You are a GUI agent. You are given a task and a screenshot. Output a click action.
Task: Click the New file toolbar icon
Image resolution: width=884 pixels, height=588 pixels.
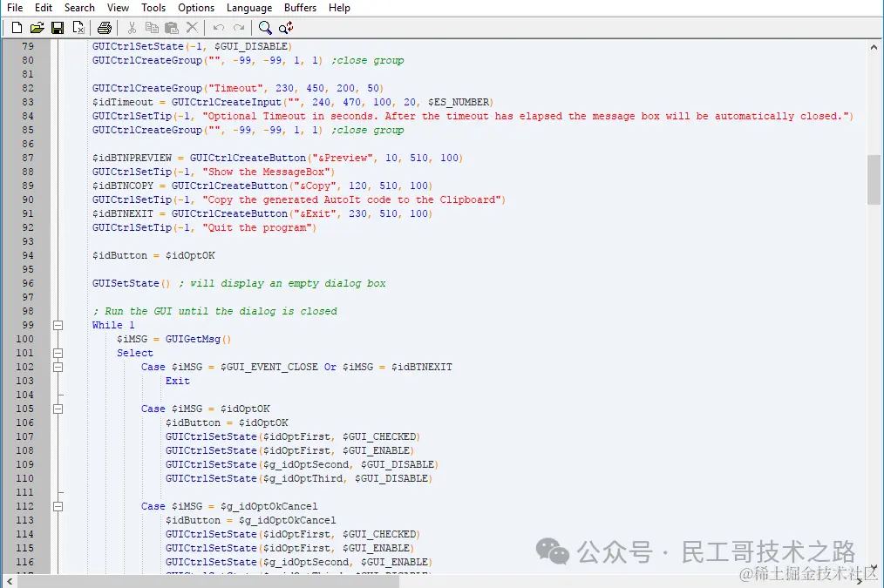coord(17,27)
